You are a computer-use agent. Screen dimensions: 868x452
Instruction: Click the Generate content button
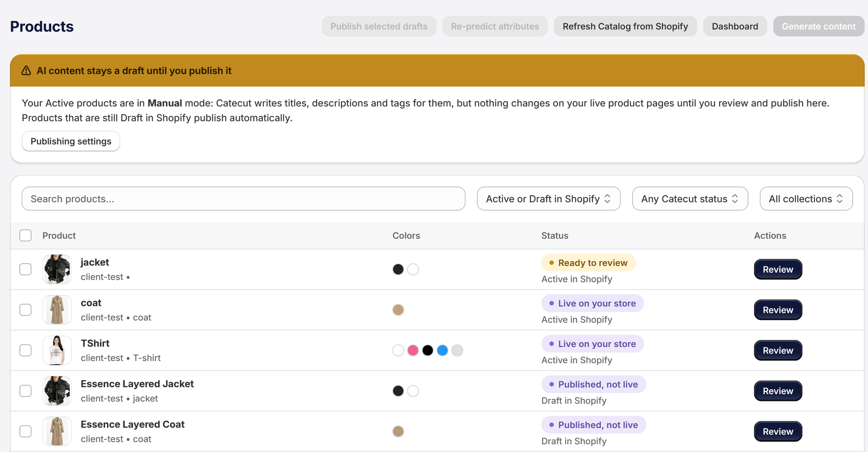pyautogui.click(x=819, y=27)
